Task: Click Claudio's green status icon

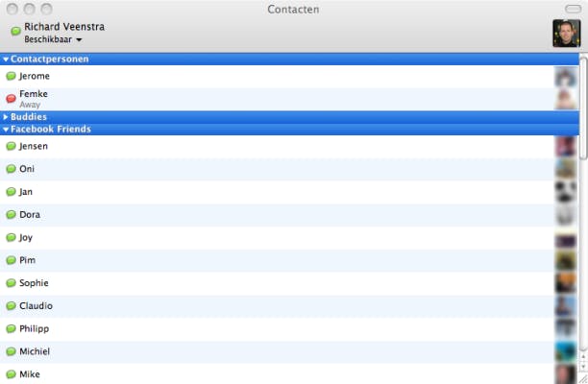Action: [11, 305]
